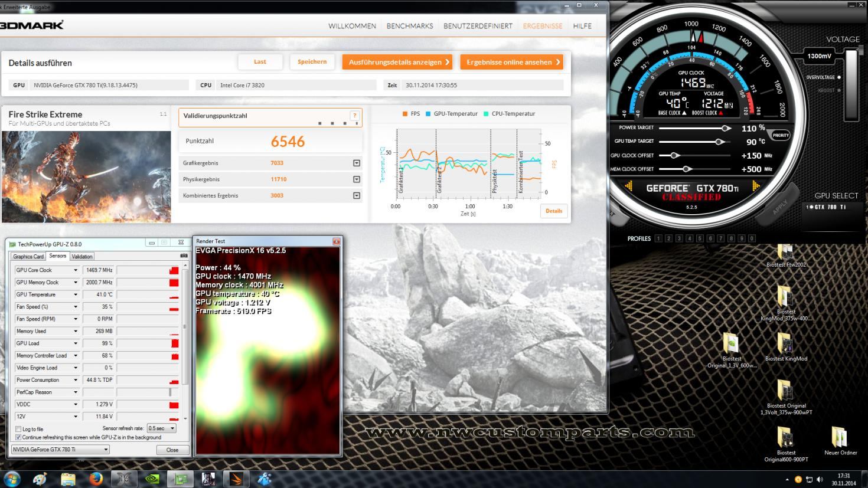Expand the Grafikergebnis score row
Image resolution: width=868 pixels, height=488 pixels.
pyautogui.click(x=357, y=163)
